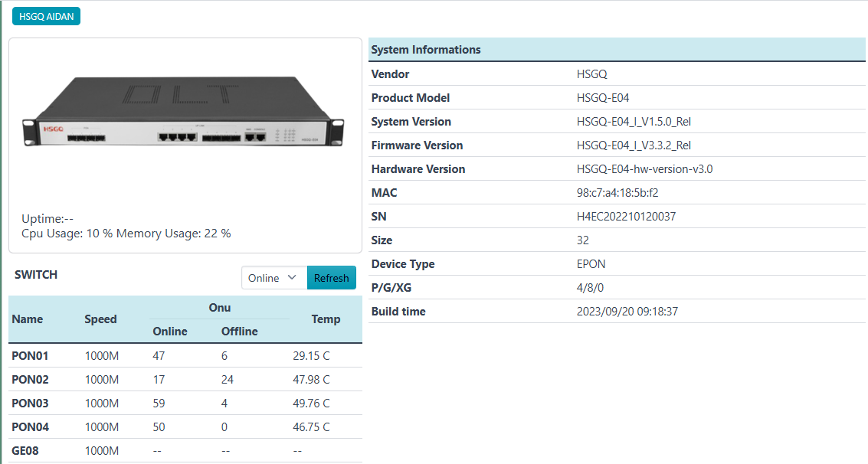Click the OLT device image
This screenshot has height=464, width=868.
pyautogui.click(x=185, y=115)
